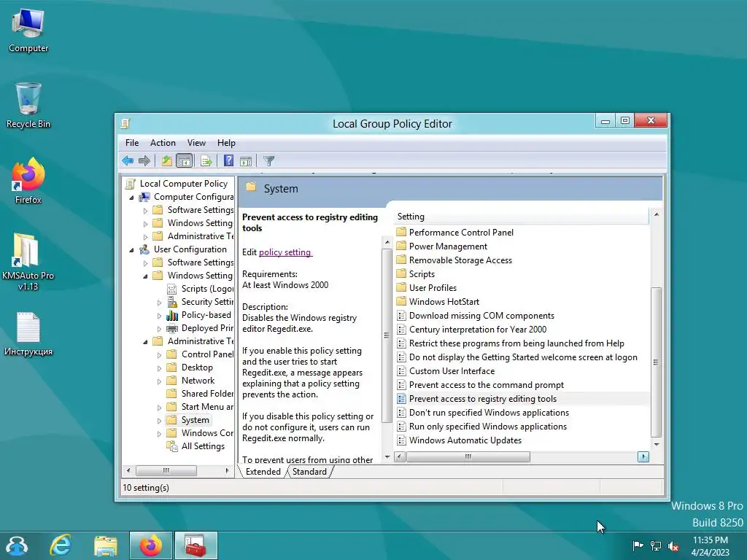Image resolution: width=747 pixels, height=560 pixels.
Task: Click the network tray icon
Action: pos(656,545)
